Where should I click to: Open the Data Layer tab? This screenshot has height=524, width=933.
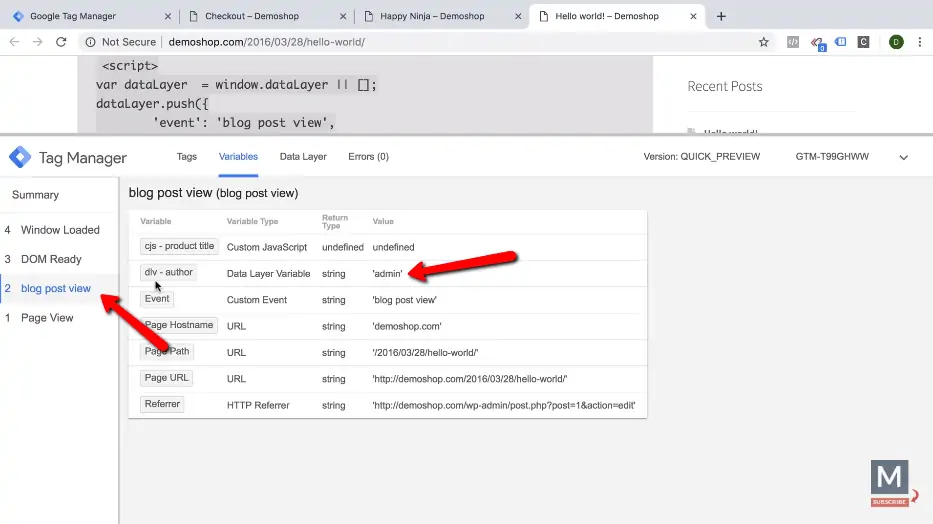click(303, 157)
